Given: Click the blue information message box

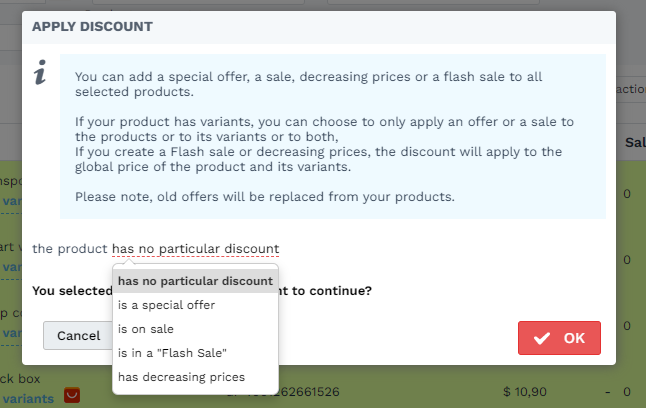Looking at the screenshot, I should tap(333, 136).
